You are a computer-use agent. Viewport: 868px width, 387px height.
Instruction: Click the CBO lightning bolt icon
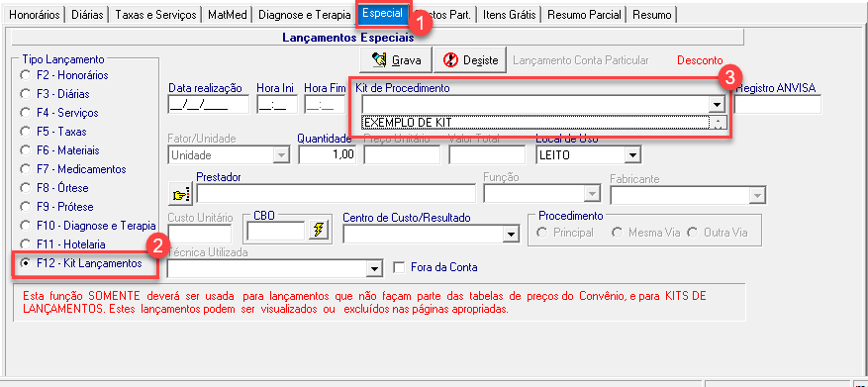pyautogui.click(x=318, y=231)
